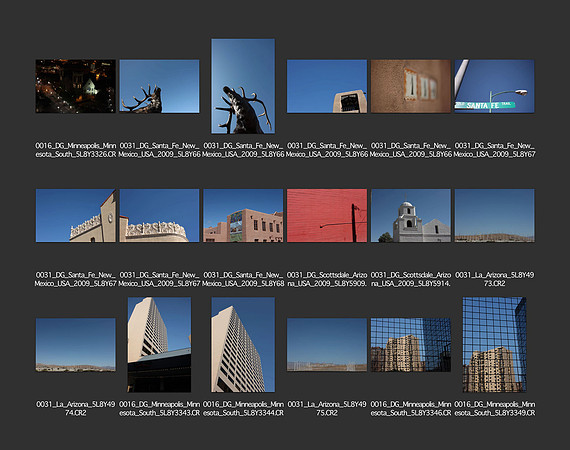Select the pink adobe building with mural thumbnail
The image size is (570, 450).
[x=243, y=216]
